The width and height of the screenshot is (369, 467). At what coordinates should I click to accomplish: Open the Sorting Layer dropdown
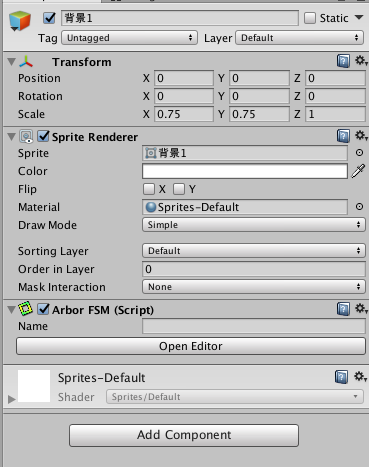[x=254, y=251]
